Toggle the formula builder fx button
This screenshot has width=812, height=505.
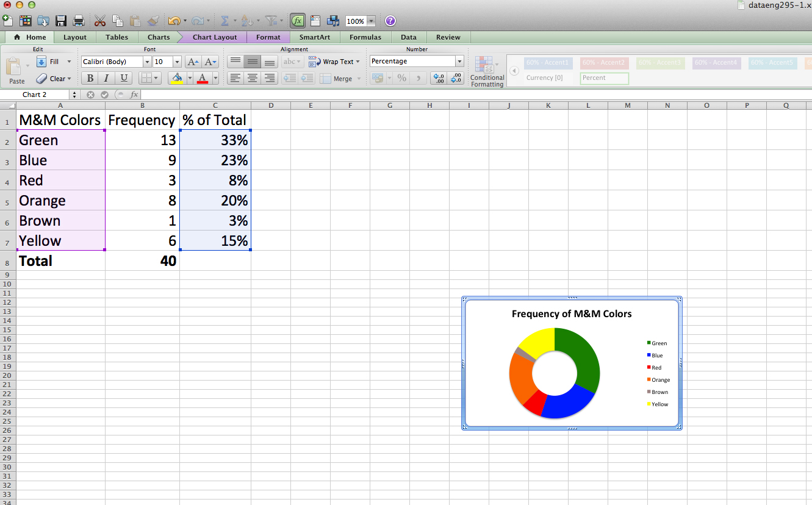pyautogui.click(x=298, y=21)
